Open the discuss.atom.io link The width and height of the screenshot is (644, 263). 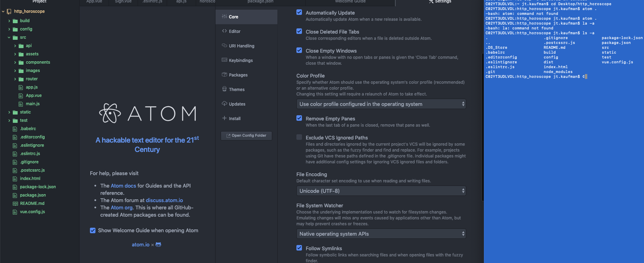tap(164, 200)
